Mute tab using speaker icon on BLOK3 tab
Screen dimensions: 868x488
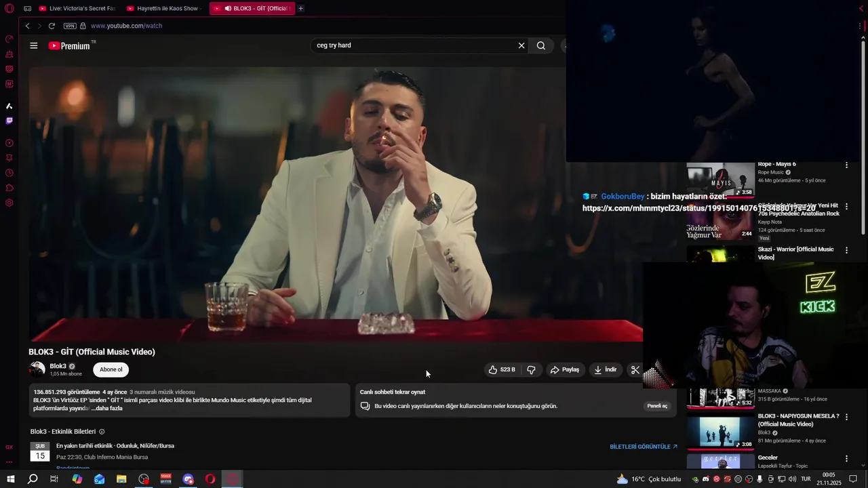228,9
